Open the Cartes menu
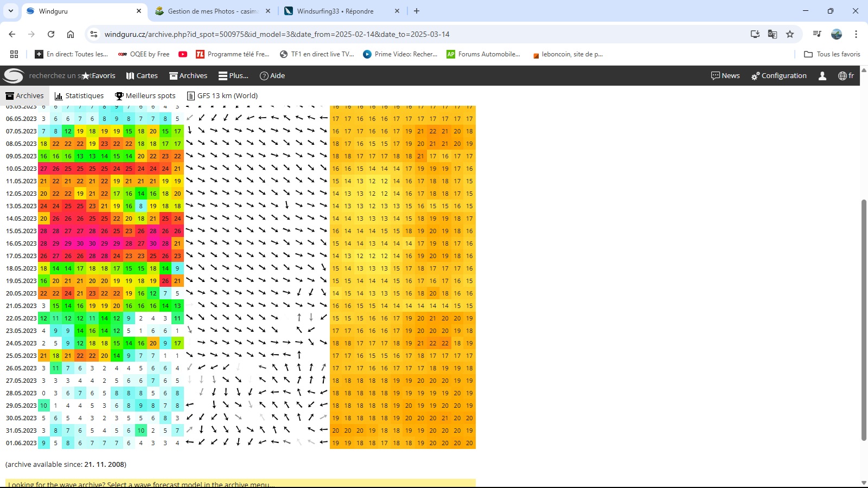 142,76
